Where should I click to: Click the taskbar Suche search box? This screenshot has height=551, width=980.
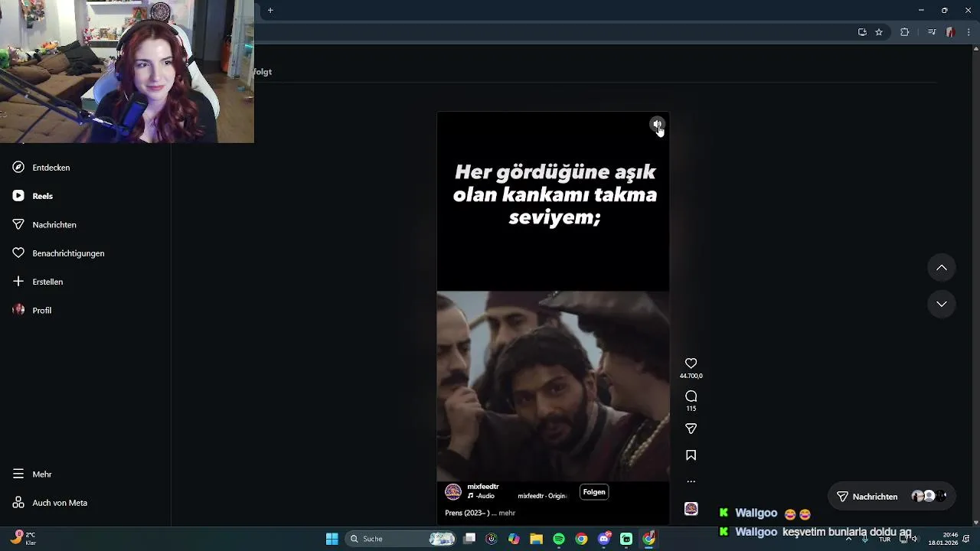point(402,539)
